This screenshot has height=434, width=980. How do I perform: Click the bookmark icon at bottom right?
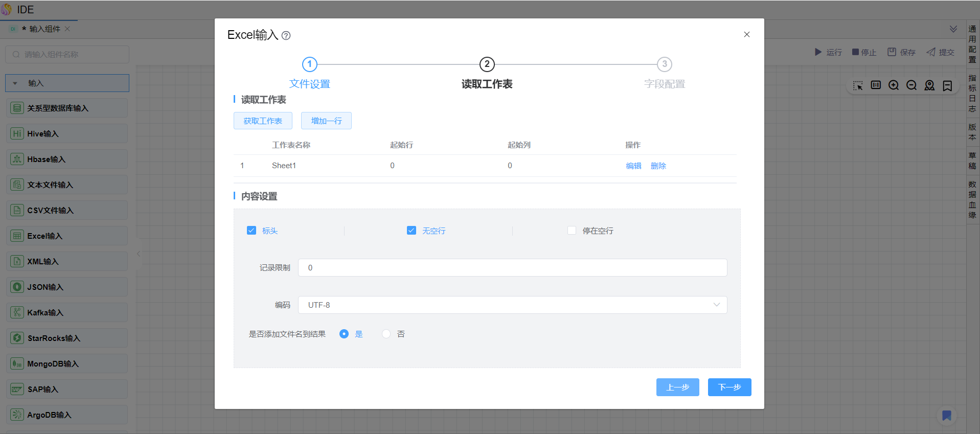pos(947,416)
